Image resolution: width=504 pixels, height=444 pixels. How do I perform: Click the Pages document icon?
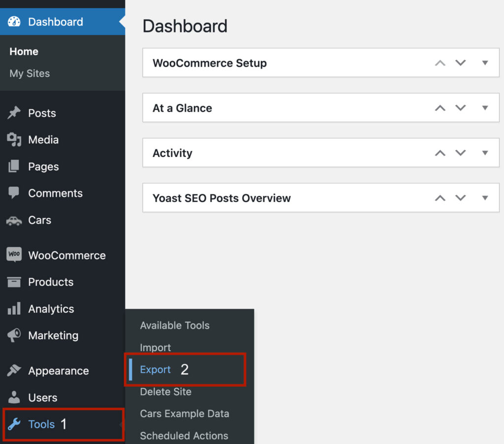[14, 166]
